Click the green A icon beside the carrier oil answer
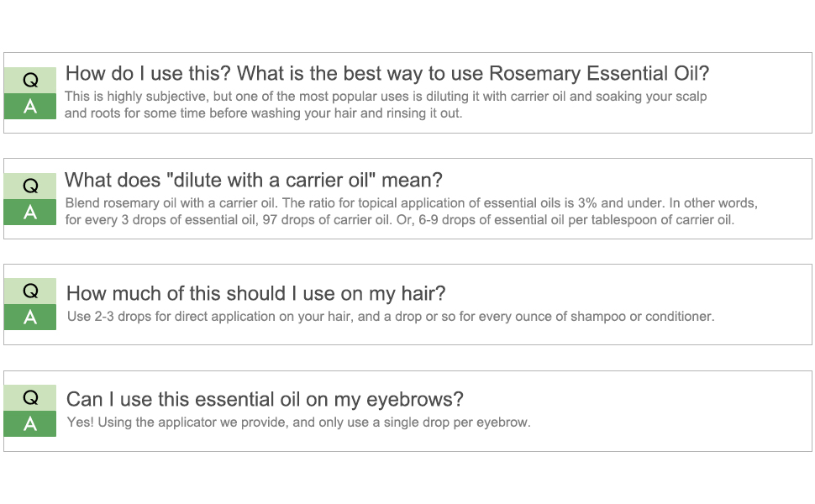 [30, 212]
